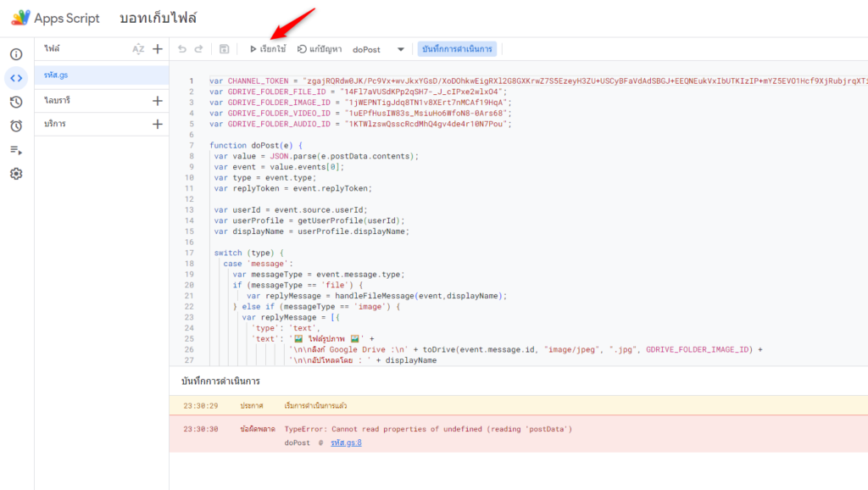
Task: Open Project Settings gear icon
Action: coord(16,174)
